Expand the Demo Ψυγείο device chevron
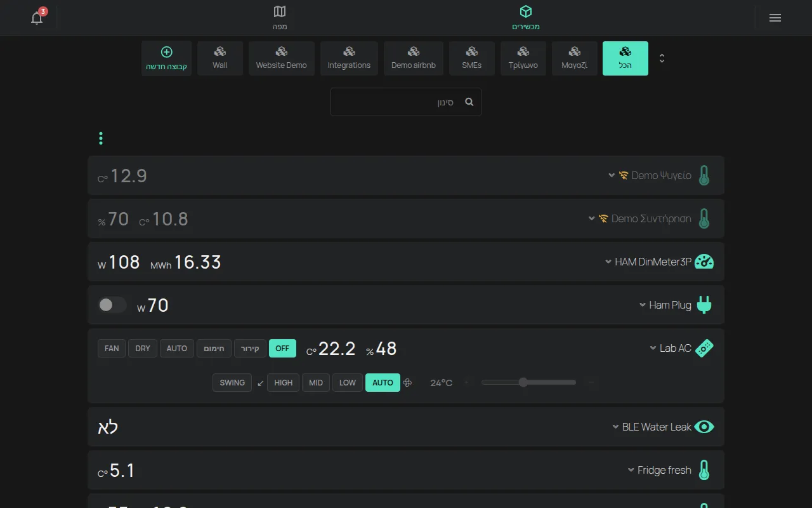This screenshot has height=508, width=812. click(x=612, y=175)
